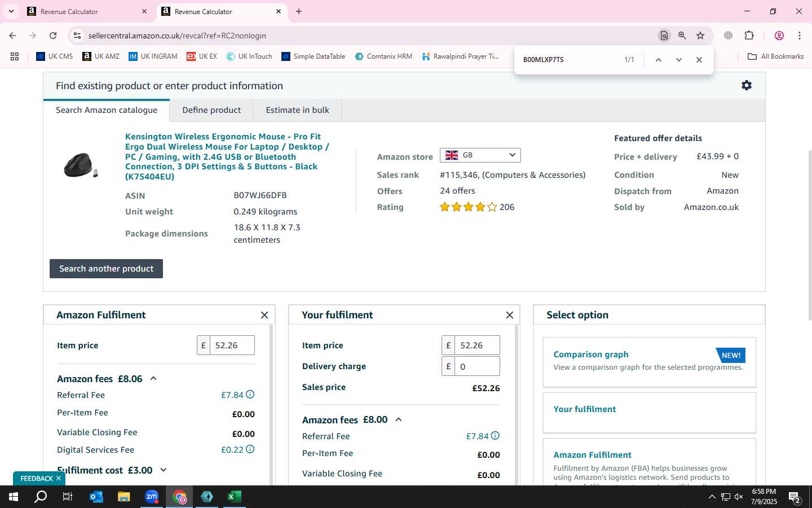Open the Comparison graph option
This screenshot has width=812, height=508.
click(649, 362)
